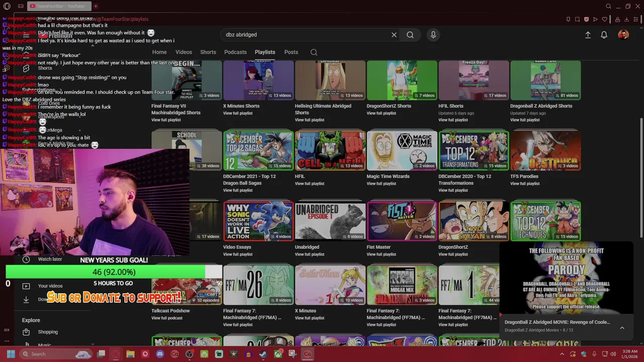Start a voice search with the microphone
This screenshot has height=362, width=644.
(433, 35)
